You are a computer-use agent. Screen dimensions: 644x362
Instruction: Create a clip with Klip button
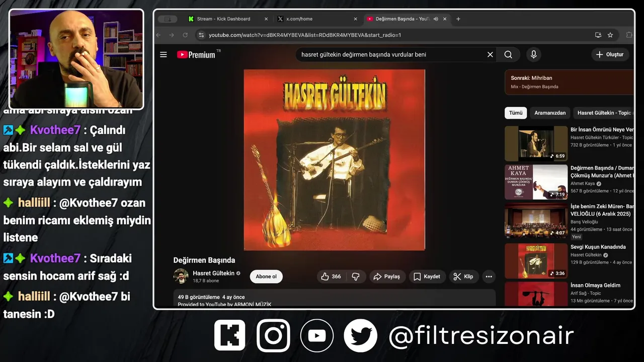[x=463, y=277]
